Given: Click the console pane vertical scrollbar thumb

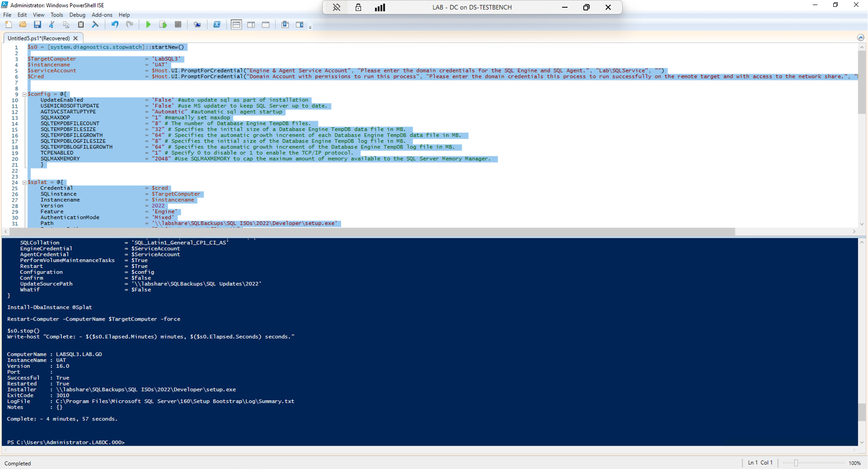Looking at the screenshot, I should tap(862, 412).
